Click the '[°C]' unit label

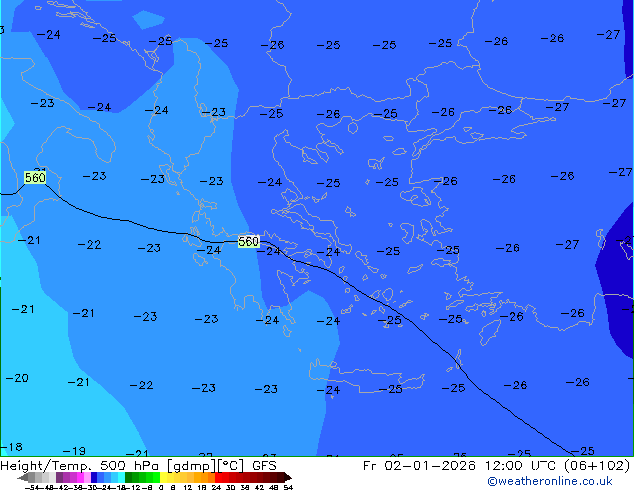pos(231,466)
